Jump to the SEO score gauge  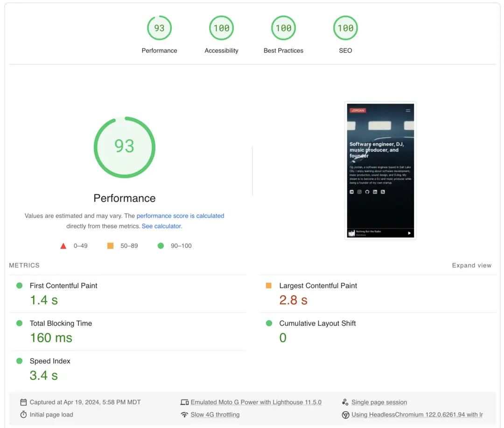click(345, 28)
